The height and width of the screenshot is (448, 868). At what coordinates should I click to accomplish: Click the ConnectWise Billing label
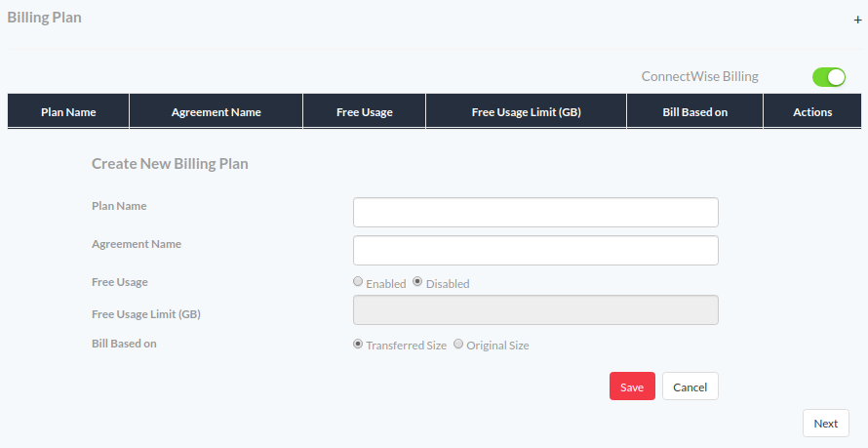pyautogui.click(x=699, y=76)
